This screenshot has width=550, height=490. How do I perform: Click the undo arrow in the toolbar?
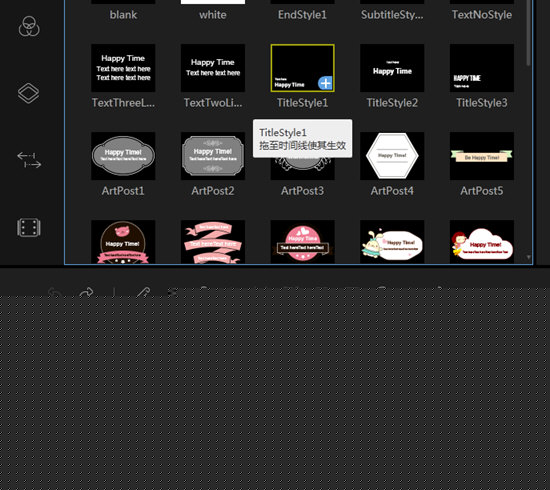(x=55, y=292)
